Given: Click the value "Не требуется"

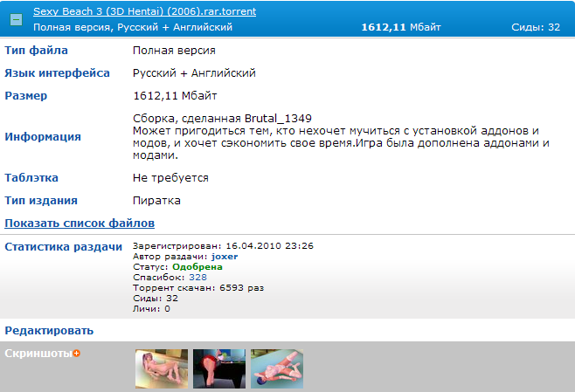Looking at the screenshot, I should [x=170, y=178].
